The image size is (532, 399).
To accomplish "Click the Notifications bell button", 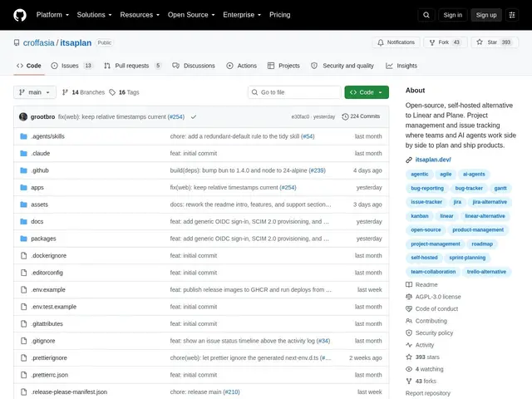I will [x=396, y=42].
